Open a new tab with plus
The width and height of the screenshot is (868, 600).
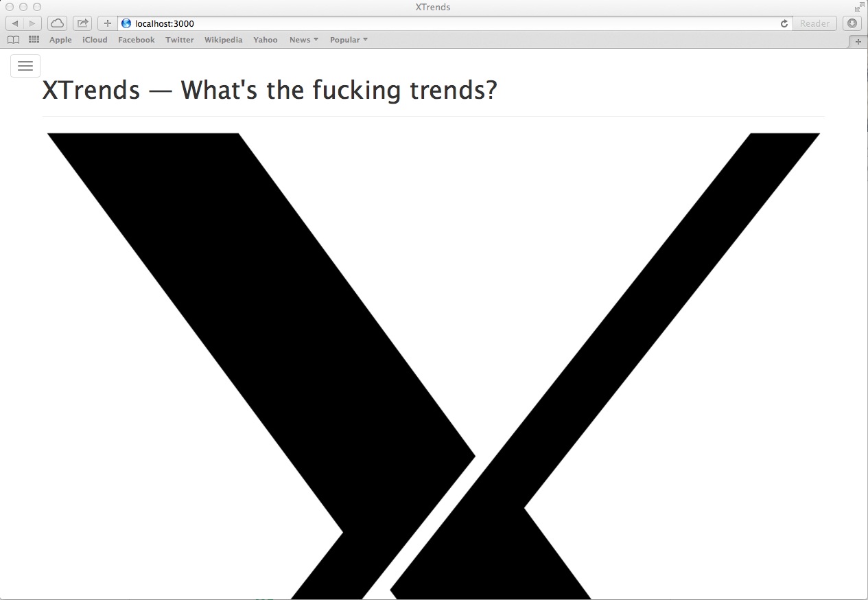pyautogui.click(x=858, y=42)
